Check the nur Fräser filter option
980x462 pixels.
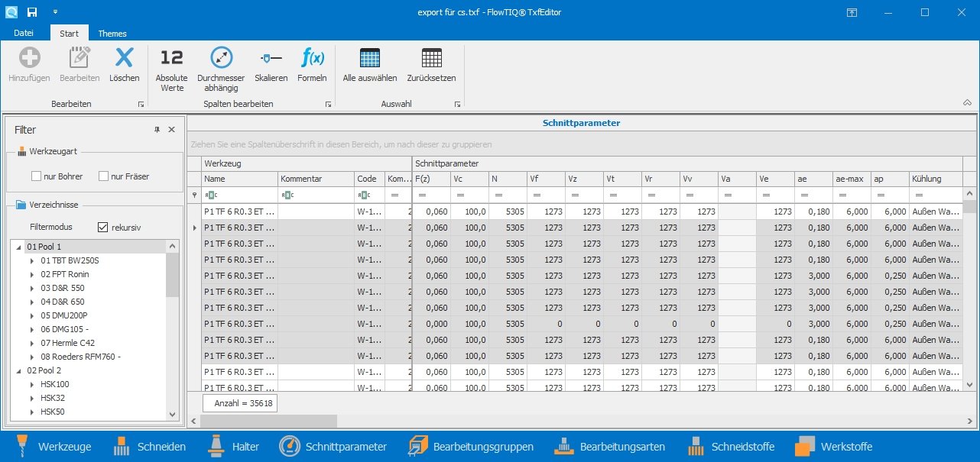click(103, 176)
